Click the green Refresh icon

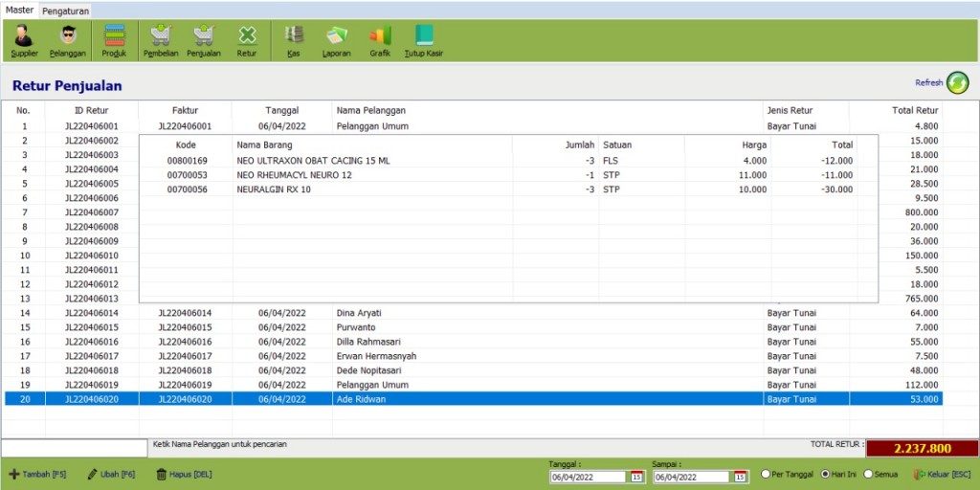coord(957,83)
